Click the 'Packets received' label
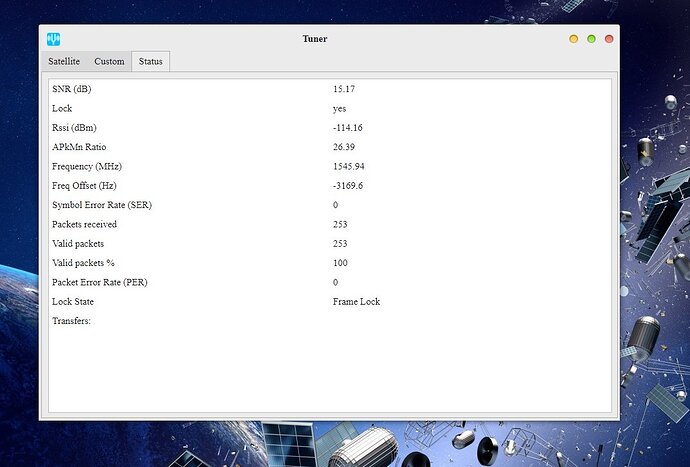The width and height of the screenshot is (690, 467). click(84, 224)
